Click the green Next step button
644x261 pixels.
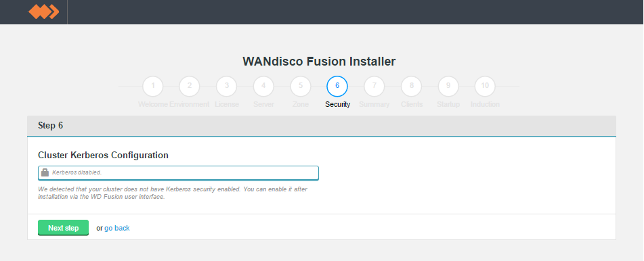[63, 228]
